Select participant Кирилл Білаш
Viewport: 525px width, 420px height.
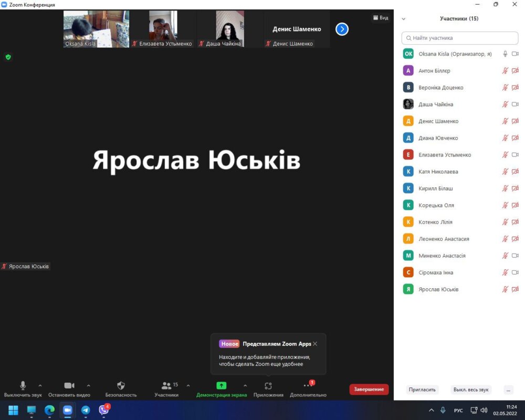coord(460,188)
